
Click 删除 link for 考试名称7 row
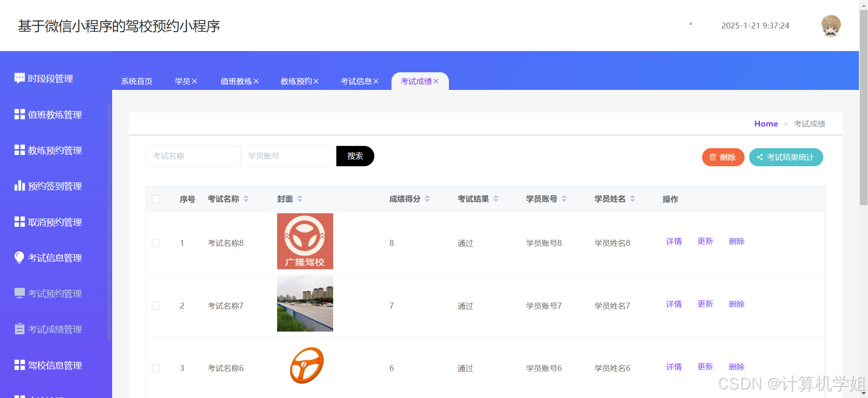click(x=736, y=304)
